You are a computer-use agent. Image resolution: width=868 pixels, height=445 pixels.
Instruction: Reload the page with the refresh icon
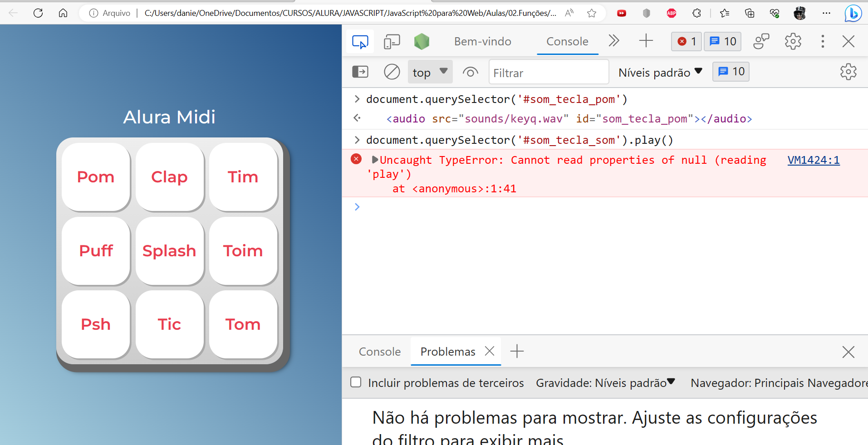click(38, 13)
